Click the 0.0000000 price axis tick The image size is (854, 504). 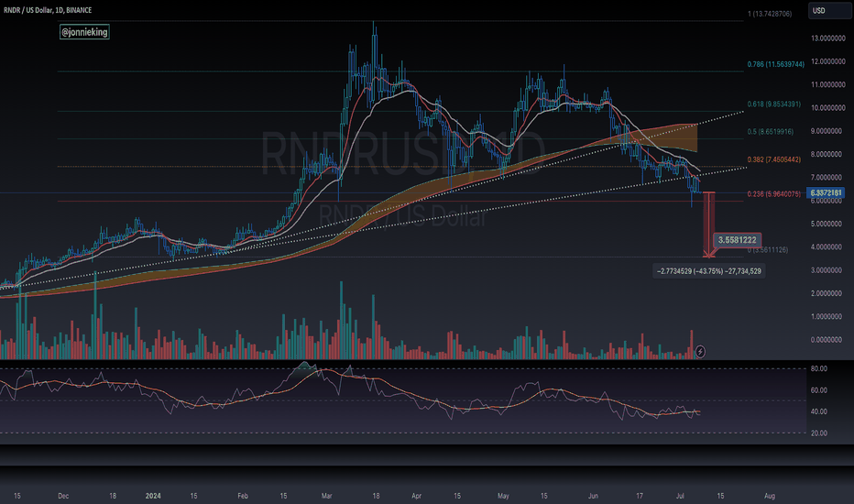click(827, 340)
